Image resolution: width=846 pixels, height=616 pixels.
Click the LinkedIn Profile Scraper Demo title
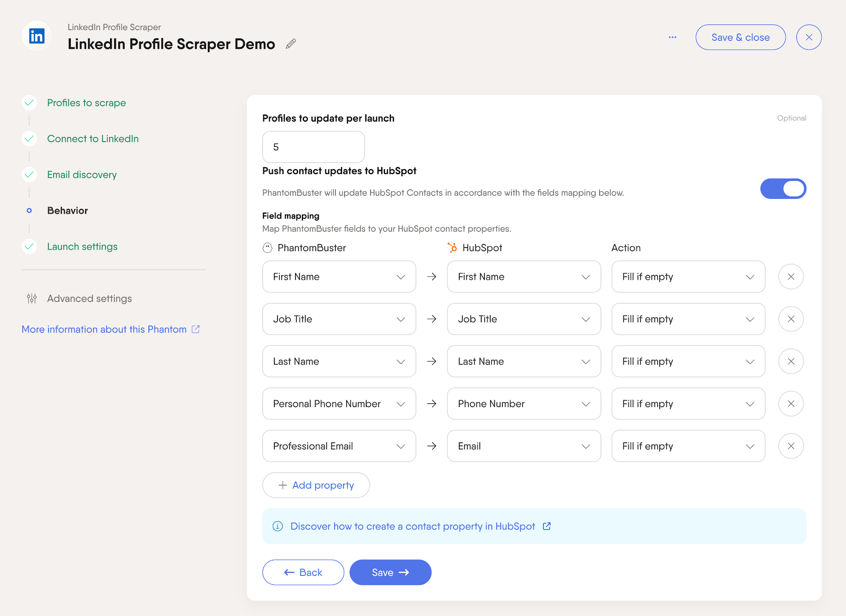(x=171, y=44)
